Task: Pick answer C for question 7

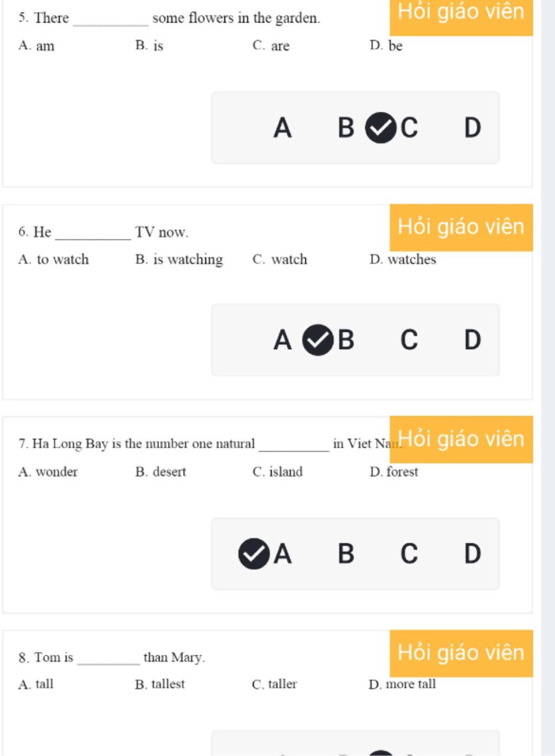Action: [x=409, y=554]
